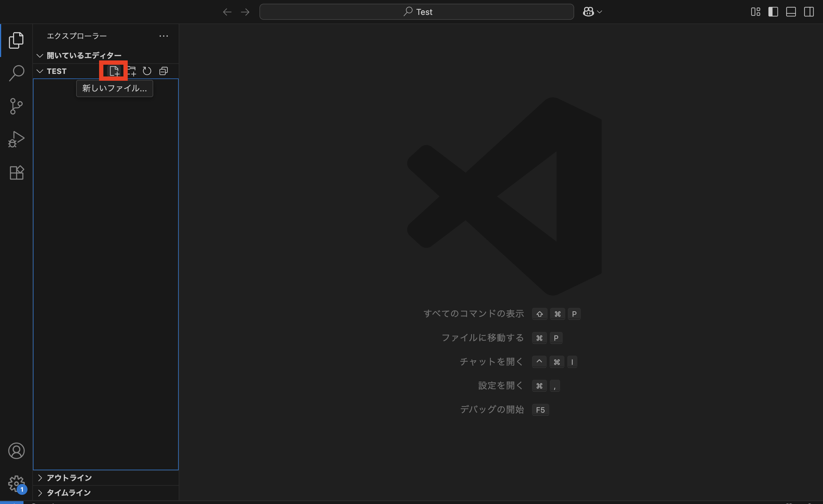Open the Extensions view
Screen dimensions: 823x504
[x=16, y=173]
